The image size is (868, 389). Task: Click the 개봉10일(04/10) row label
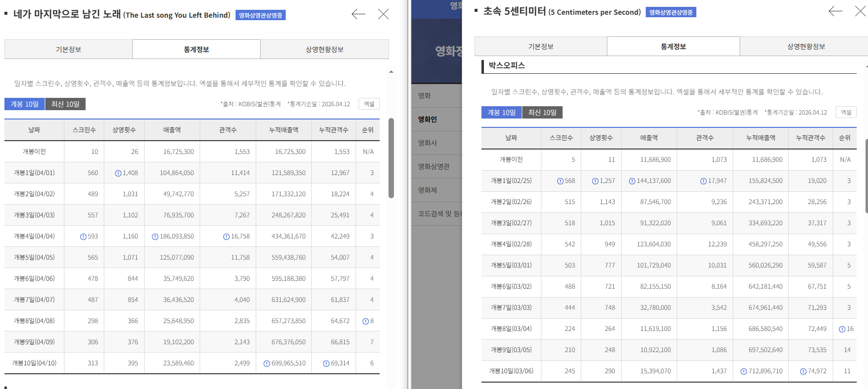click(34, 363)
